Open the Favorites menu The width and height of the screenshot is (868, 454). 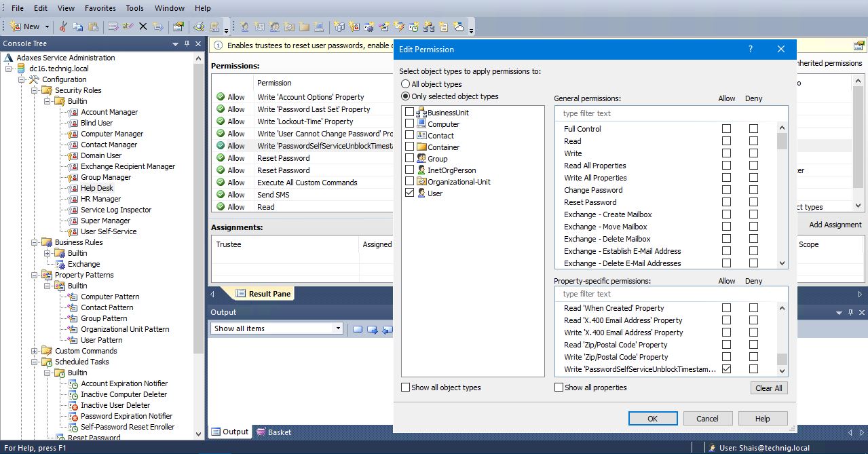100,8
